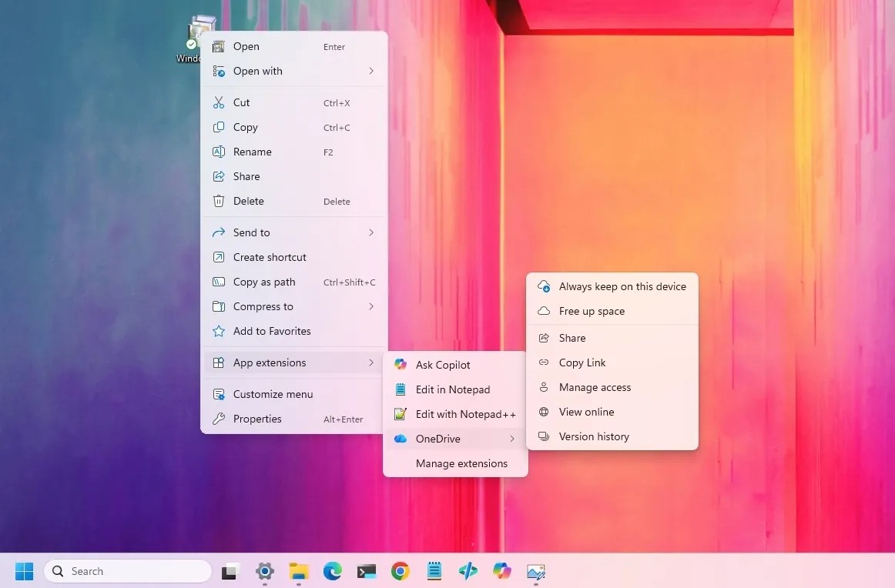The image size is (895, 588).
Task: Click the Copy icon in context menu
Action: (219, 127)
